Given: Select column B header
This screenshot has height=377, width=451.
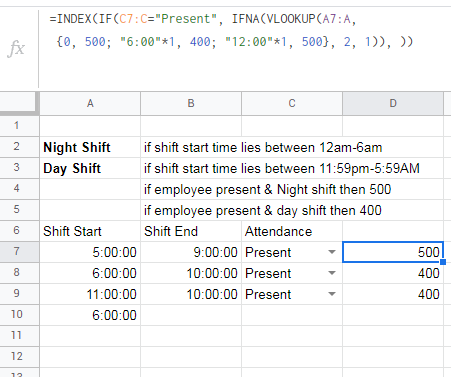Looking at the screenshot, I should pos(191,104).
